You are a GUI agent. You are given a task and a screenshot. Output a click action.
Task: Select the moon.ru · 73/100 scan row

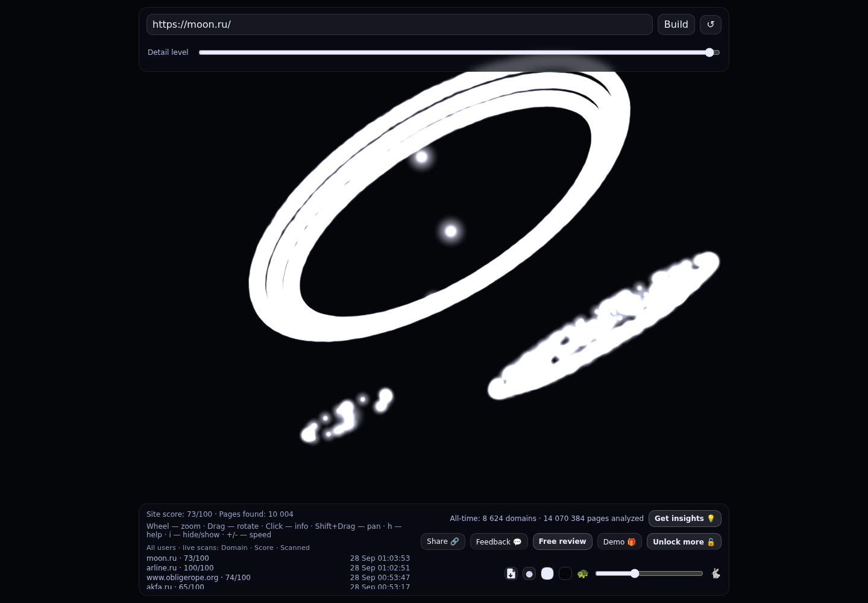point(278,558)
